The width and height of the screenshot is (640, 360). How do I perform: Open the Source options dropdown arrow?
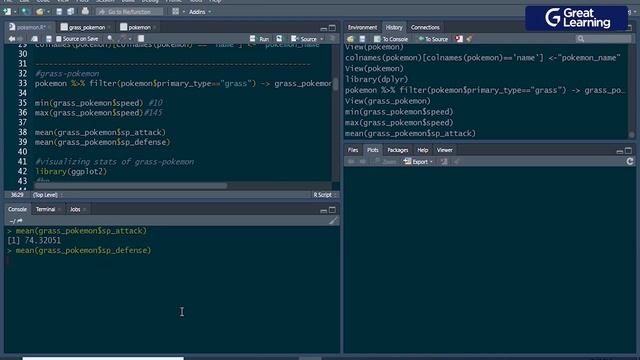coord(322,39)
